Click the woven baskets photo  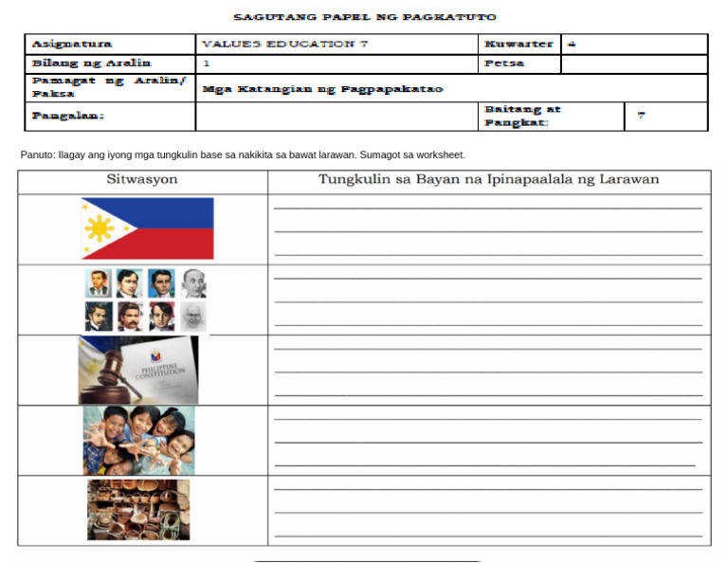pyautogui.click(x=138, y=510)
